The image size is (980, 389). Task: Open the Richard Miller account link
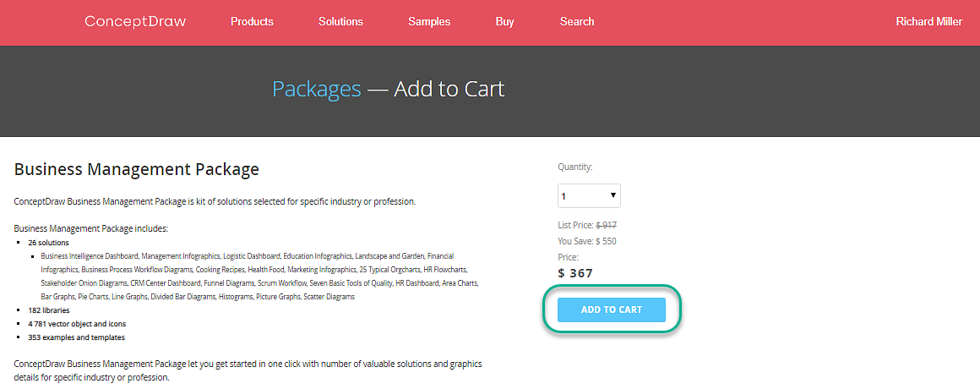[x=928, y=22]
